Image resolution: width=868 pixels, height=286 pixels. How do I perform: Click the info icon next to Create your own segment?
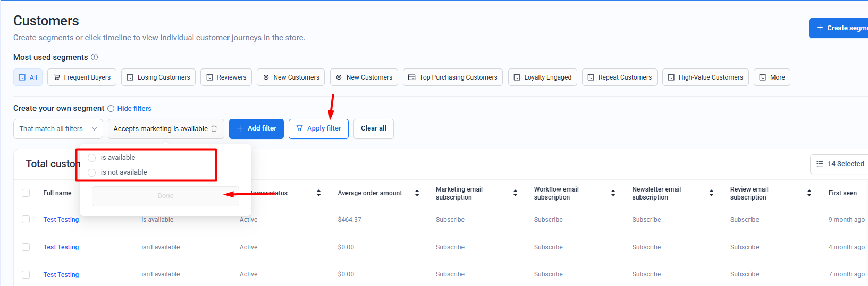pyautogui.click(x=111, y=109)
